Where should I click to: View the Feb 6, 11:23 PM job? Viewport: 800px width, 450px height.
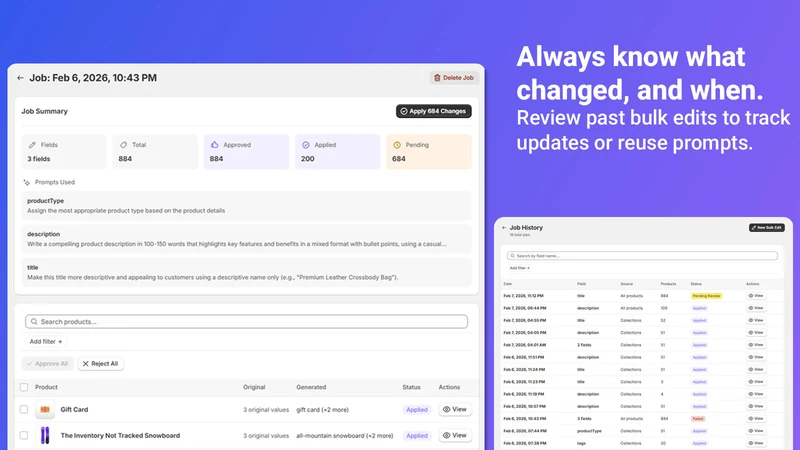[x=756, y=382]
